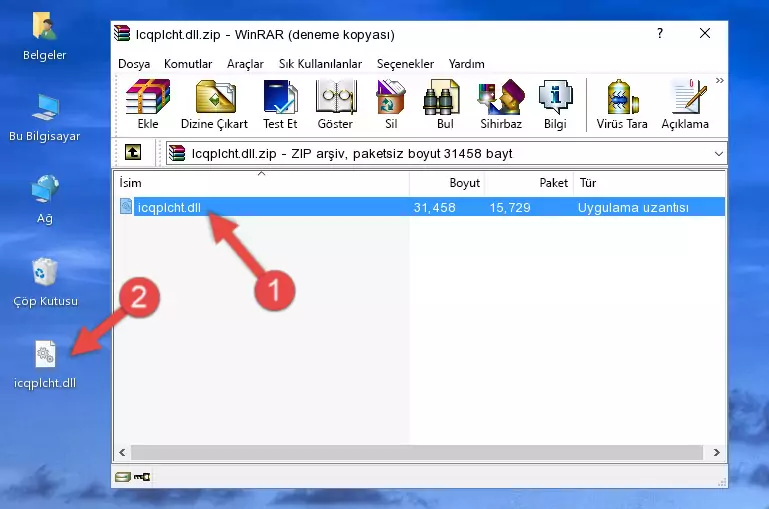The height and width of the screenshot is (509, 769).
Task: Click the horizontal scrollbar left arrow
Action: coord(122,452)
